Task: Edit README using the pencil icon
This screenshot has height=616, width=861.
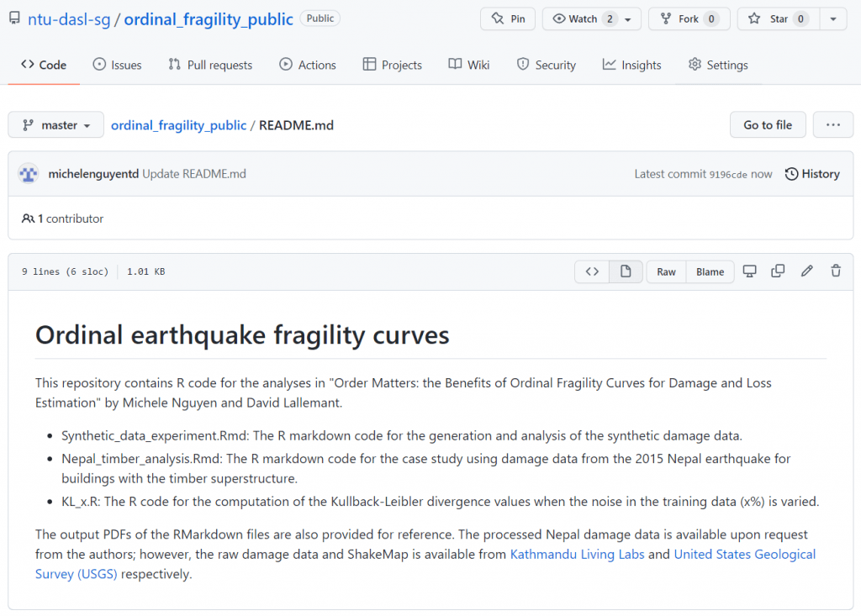Action: pyautogui.click(x=806, y=271)
